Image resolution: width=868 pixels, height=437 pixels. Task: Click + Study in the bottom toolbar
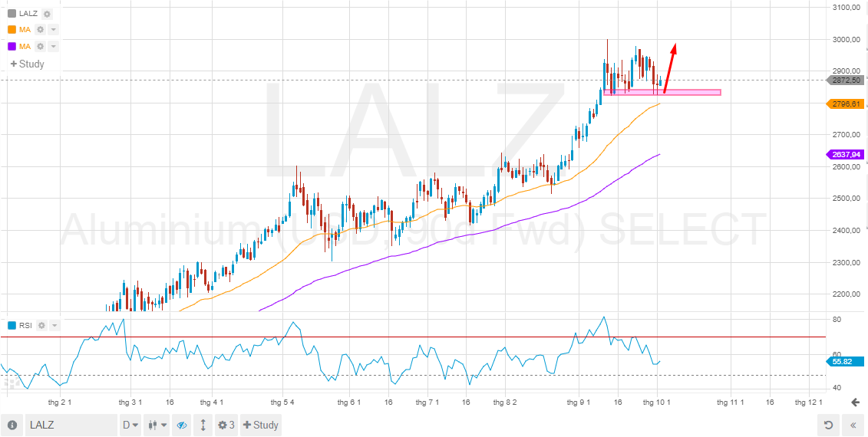click(x=260, y=426)
